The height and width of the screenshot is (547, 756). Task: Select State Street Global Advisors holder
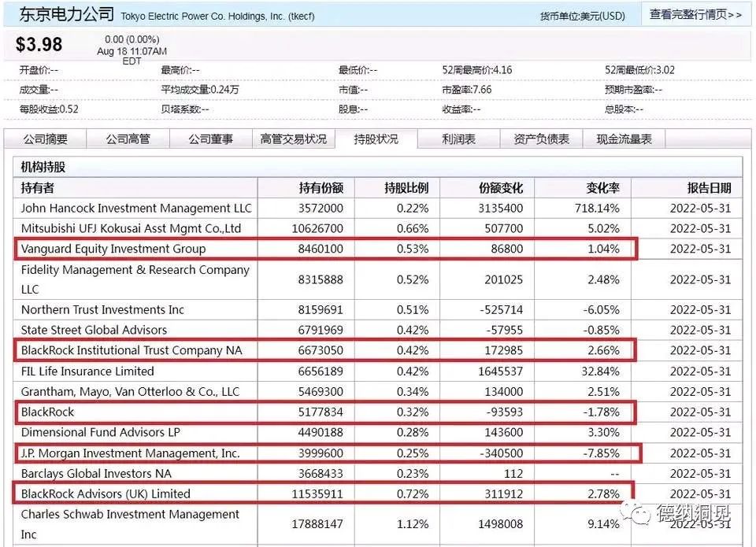94,330
